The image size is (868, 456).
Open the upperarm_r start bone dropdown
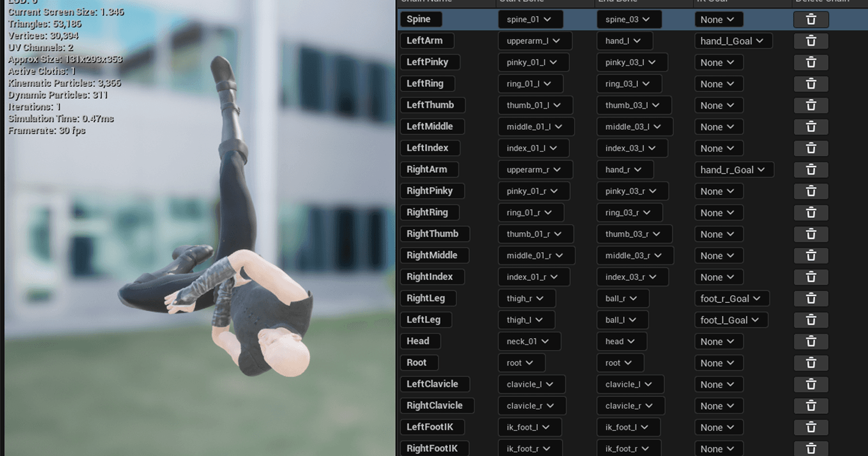pyautogui.click(x=535, y=169)
